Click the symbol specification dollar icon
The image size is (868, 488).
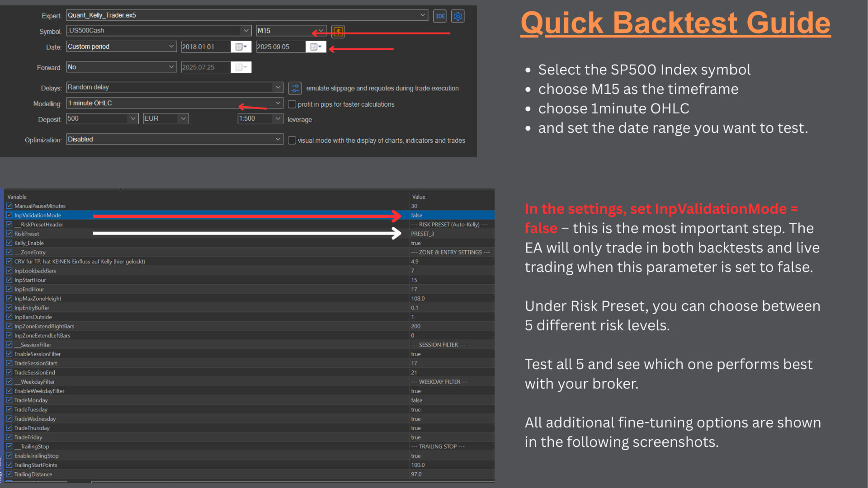pos(338,31)
